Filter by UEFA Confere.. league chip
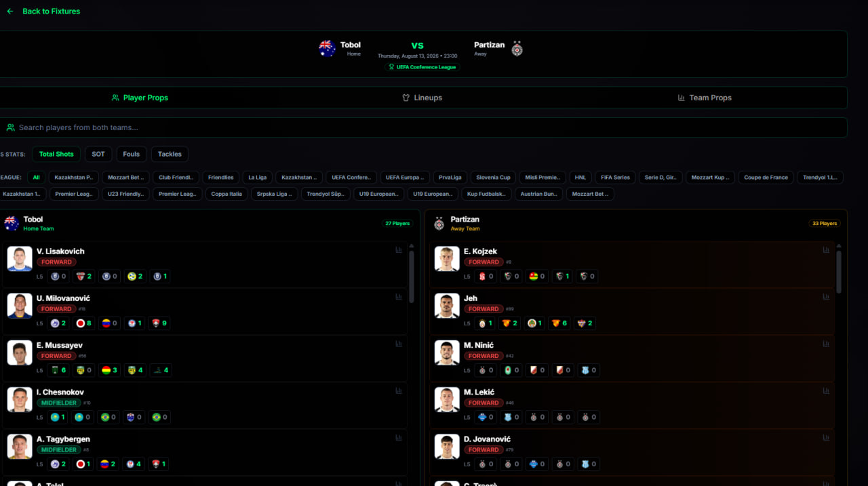The width and height of the screenshot is (868, 486). (x=351, y=178)
